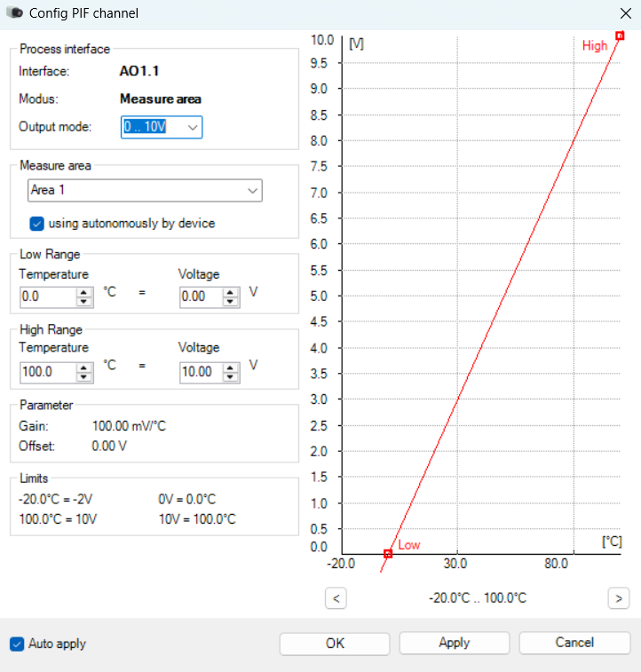Click the limit text '-20.0°C = -2V'
641x672 pixels.
(x=55, y=499)
